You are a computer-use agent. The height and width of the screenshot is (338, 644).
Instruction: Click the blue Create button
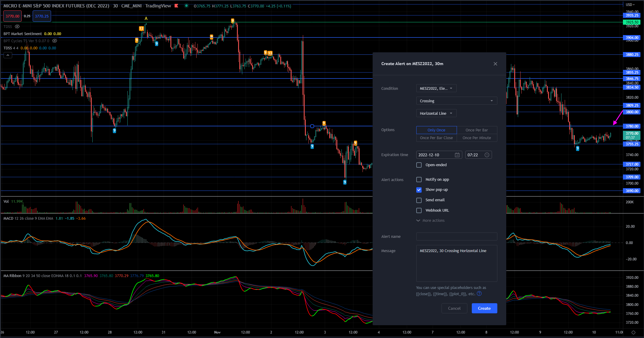coord(484,308)
